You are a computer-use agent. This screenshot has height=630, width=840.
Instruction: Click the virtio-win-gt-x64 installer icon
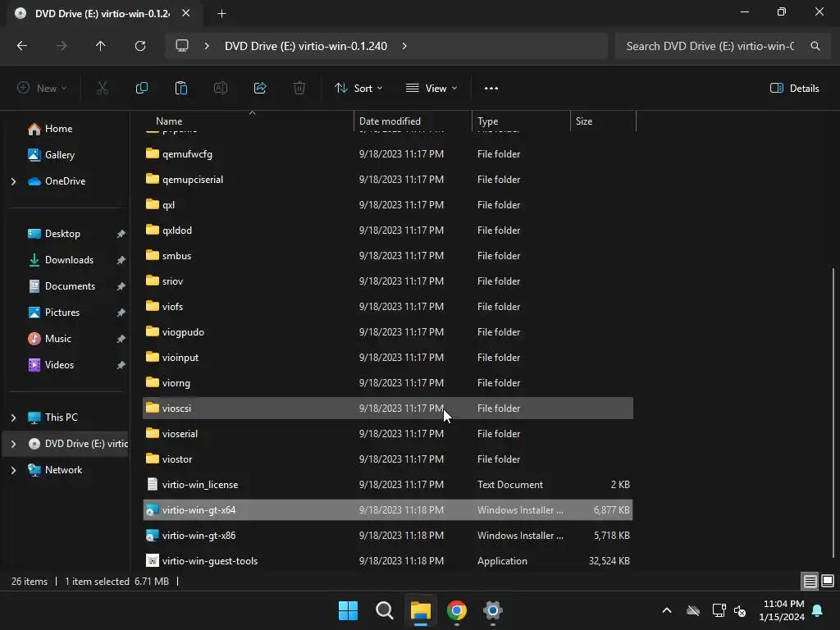[x=152, y=510]
